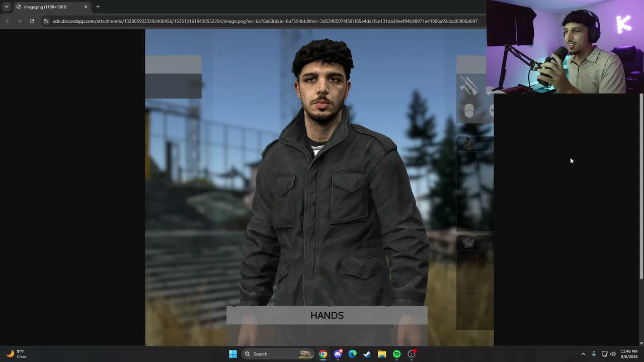Launch Microsoft Edge from the taskbar
644x362 pixels.
(x=353, y=354)
